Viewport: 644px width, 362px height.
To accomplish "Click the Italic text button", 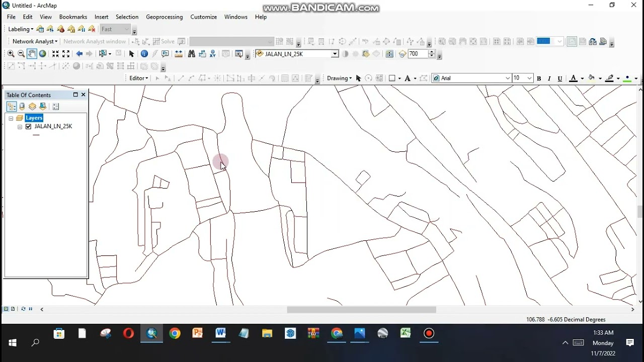I will point(549,78).
